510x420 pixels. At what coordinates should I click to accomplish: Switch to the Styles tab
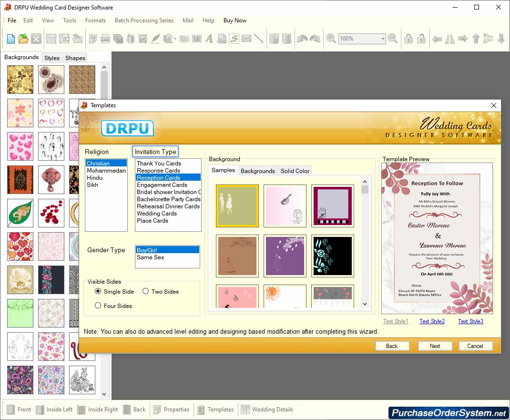tap(52, 58)
